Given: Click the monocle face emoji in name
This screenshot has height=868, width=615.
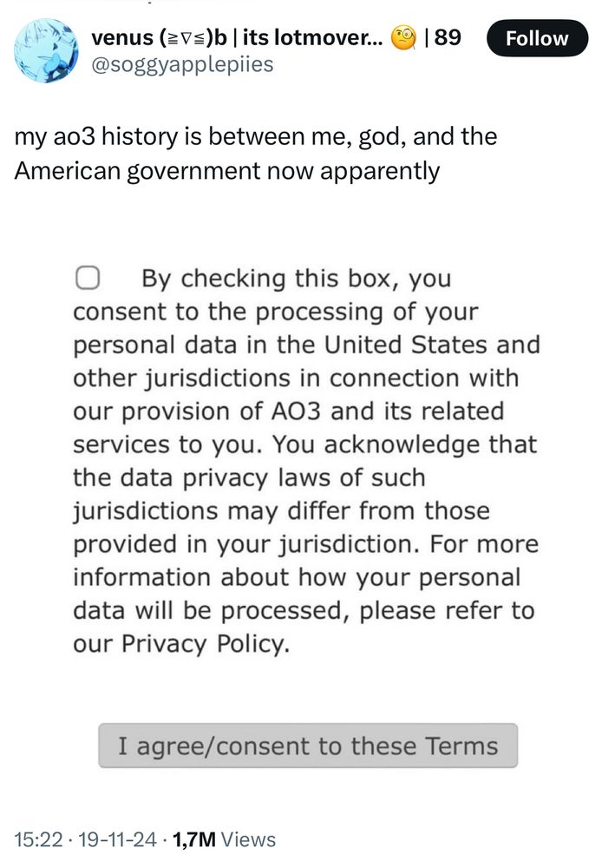Looking at the screenshot, I should [404, 38].
